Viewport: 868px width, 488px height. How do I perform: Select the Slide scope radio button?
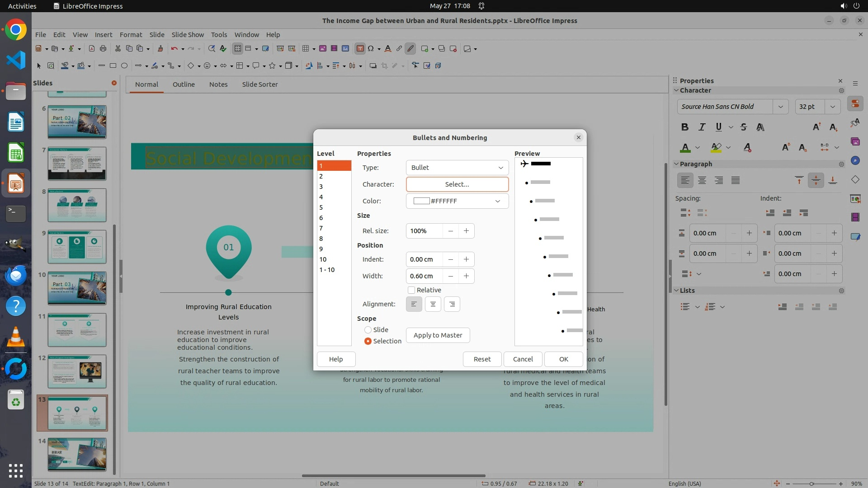pyautogui.click(x=368, y=330)
